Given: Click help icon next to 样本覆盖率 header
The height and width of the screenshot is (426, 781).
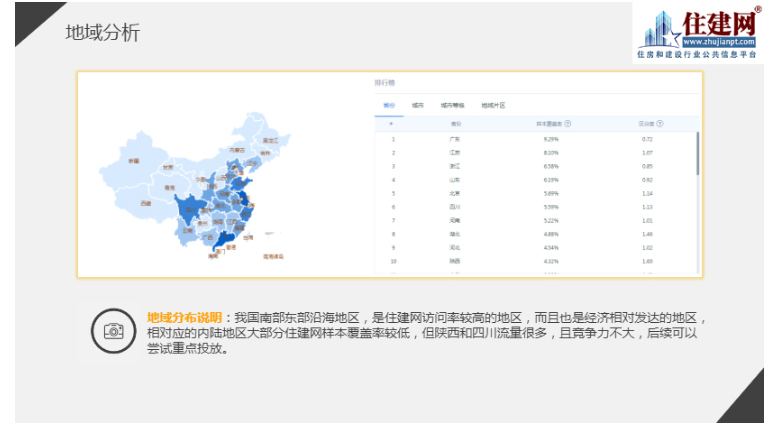Looking at the screenshot, I should tap(568, 124).
